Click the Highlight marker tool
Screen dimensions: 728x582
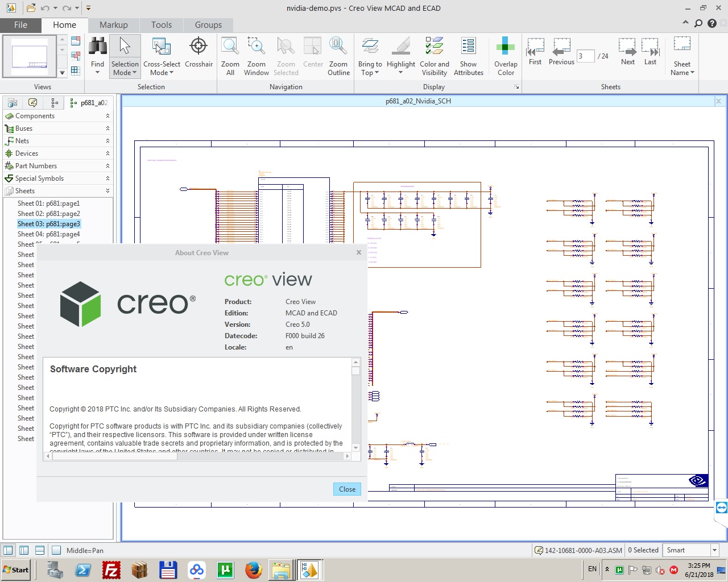(401, 47)
